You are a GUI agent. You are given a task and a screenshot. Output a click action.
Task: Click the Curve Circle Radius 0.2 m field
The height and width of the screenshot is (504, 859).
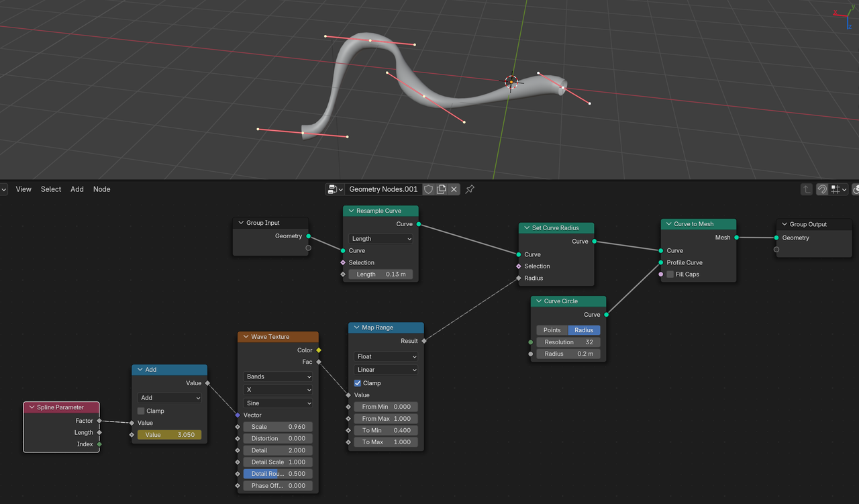tap(568, 354)
